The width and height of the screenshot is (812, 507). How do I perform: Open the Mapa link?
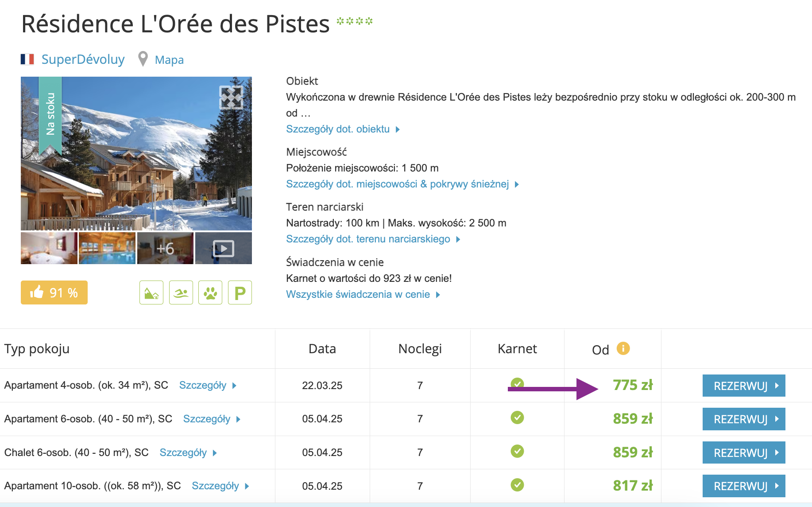pos(169,60)
